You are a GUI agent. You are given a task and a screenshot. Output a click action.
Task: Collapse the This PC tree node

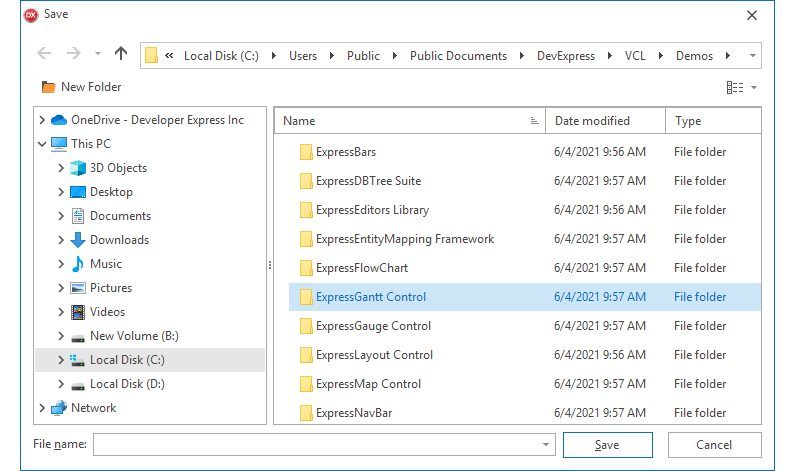(x=41, y=144)
